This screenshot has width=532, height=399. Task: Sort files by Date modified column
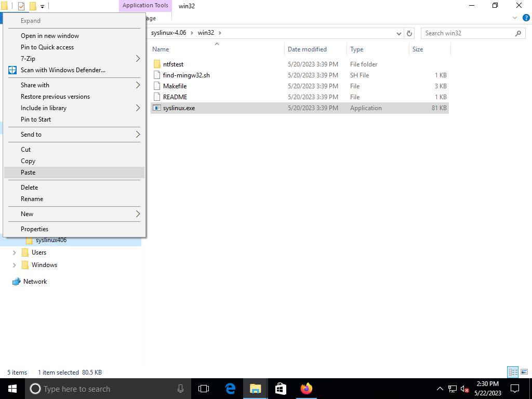(x=307, y=49)
